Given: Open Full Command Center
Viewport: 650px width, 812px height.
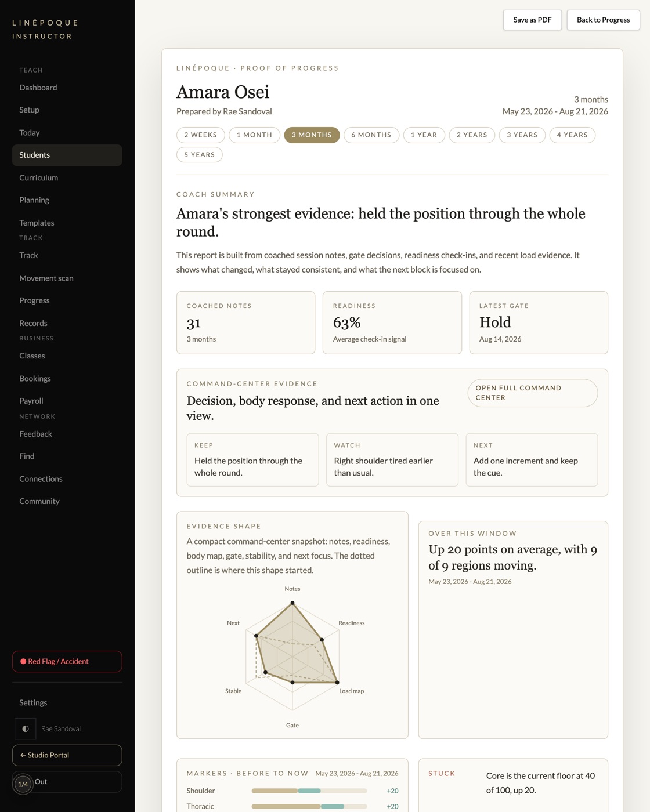Looking at the screenshot, I should [x=533, y=393].
